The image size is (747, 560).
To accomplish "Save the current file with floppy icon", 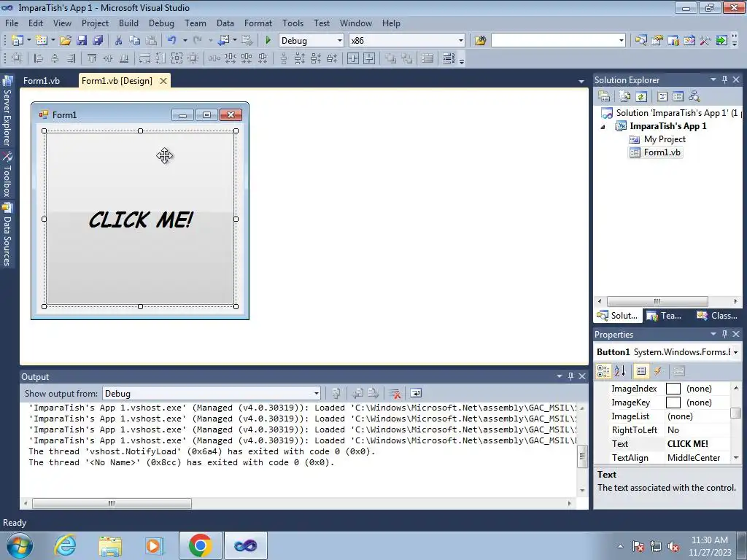I will [x=82, y=41].
